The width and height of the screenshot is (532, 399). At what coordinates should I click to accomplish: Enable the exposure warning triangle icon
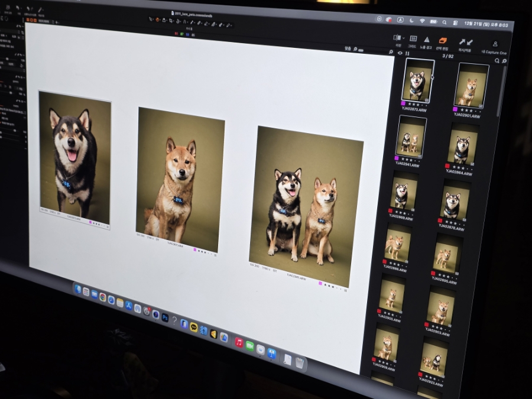point(427,40)
